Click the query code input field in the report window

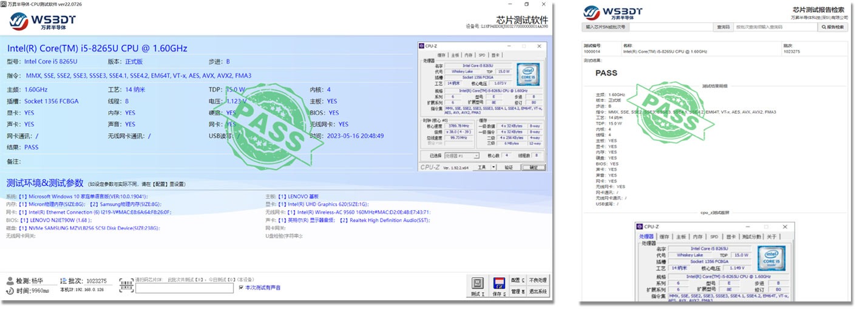pos(776,27)
